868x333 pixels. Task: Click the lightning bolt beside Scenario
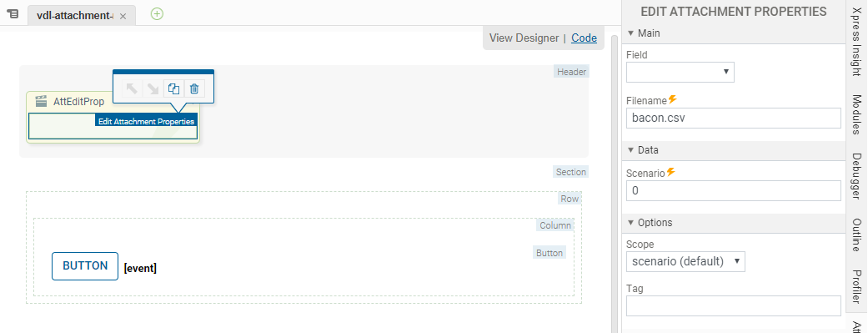click(x=670, y=172)
